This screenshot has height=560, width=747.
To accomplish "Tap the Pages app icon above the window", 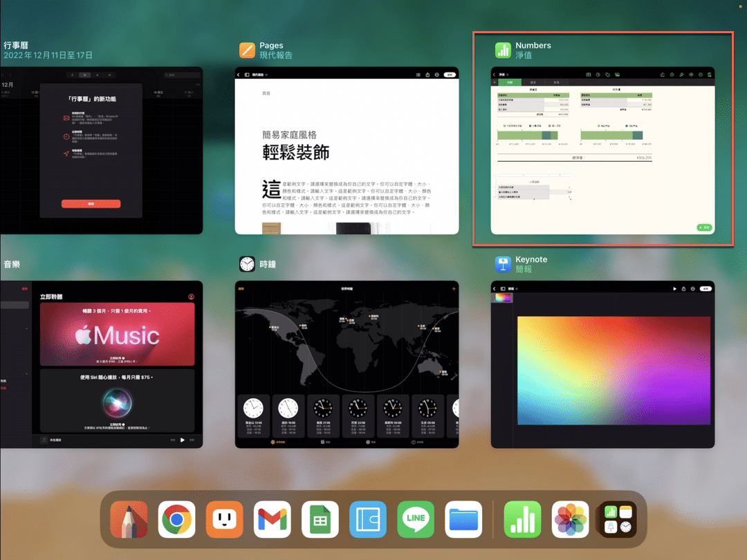I will pyautogui.click(x=247, y=50).
